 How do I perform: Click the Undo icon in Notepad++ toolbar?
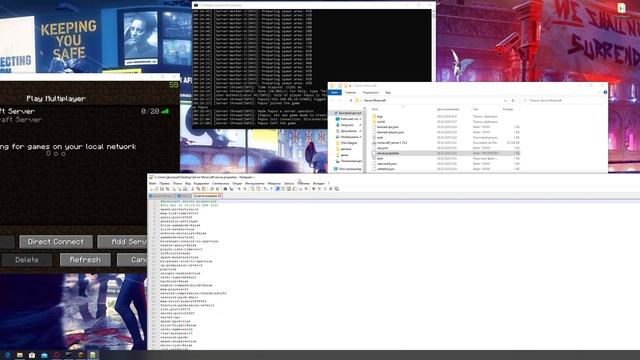[x=211, y=189]
